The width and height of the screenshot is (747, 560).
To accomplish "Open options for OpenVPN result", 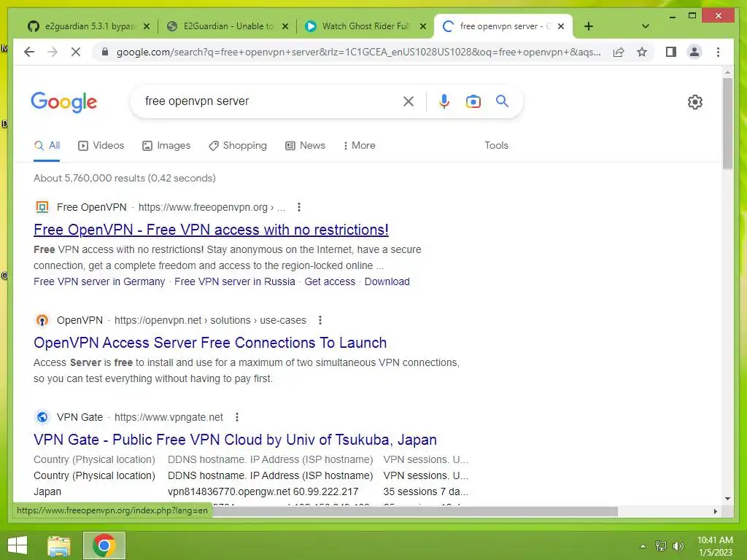I will click(320, 320).
